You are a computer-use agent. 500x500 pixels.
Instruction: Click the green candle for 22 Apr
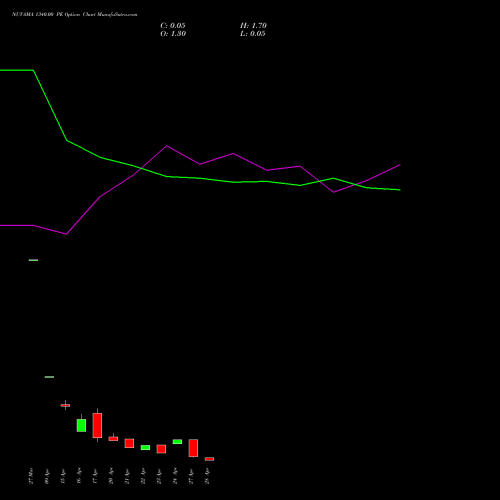pos(145,447)
